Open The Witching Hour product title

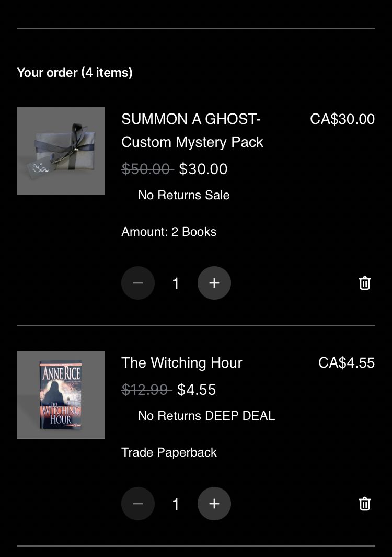[182, 363]
